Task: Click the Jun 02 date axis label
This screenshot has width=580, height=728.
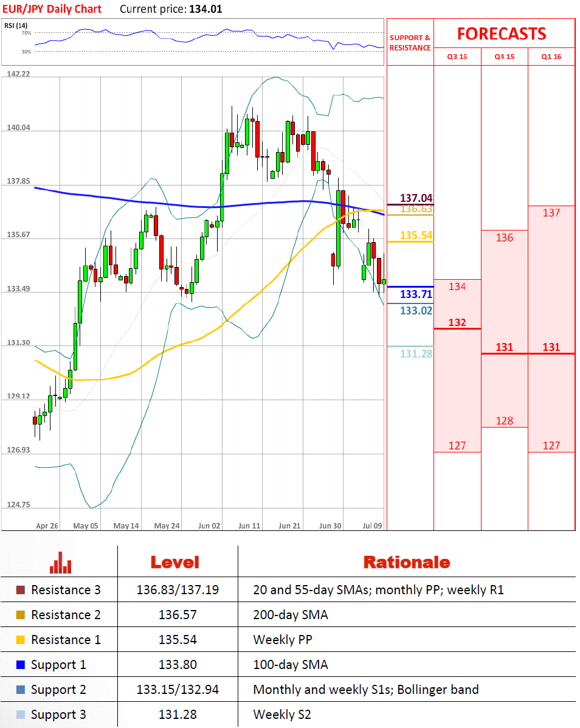Action: tap(209, 525)
